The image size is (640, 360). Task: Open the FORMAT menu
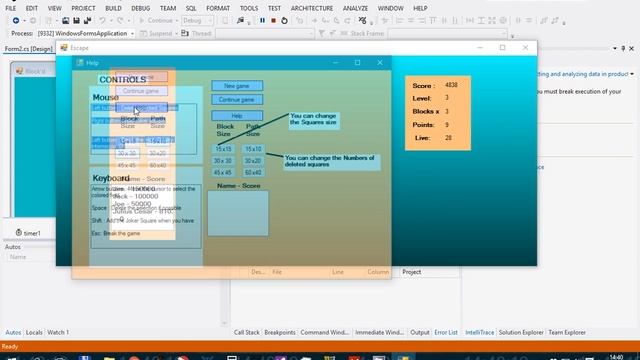coord(218,8)
